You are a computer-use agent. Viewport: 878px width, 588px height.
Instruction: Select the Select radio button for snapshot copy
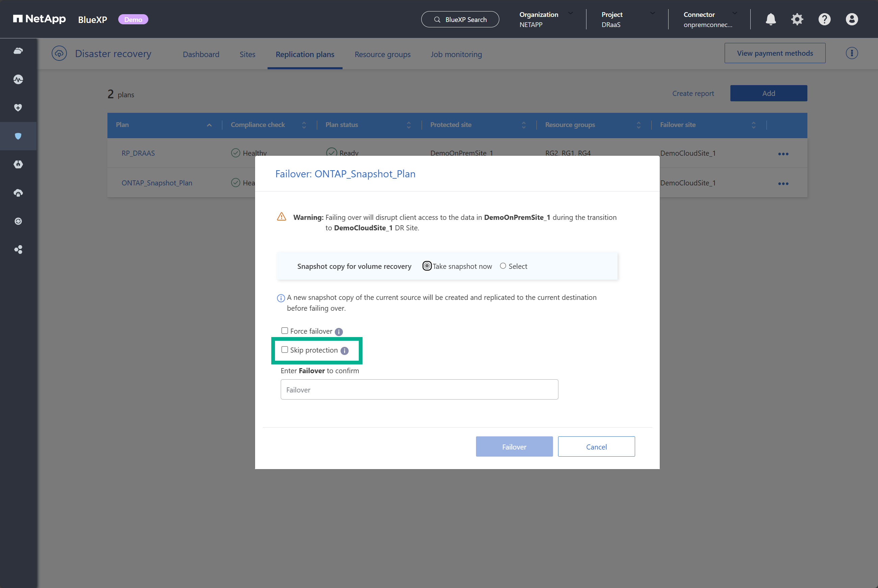[503, 265]
